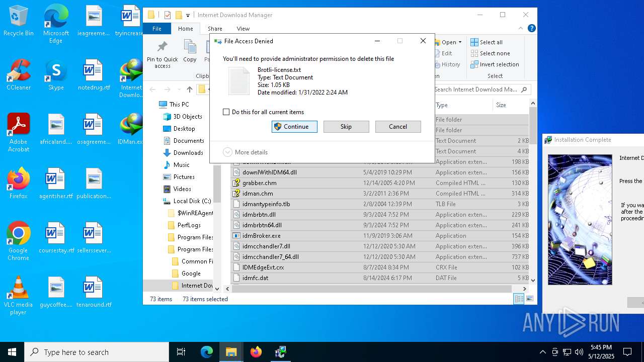Click the vertical scrollbar in file list

[x=533, y=126]
